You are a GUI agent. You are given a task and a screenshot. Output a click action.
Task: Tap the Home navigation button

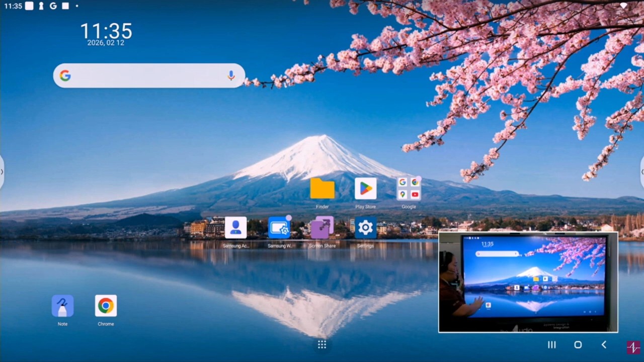tap(578, 344)
